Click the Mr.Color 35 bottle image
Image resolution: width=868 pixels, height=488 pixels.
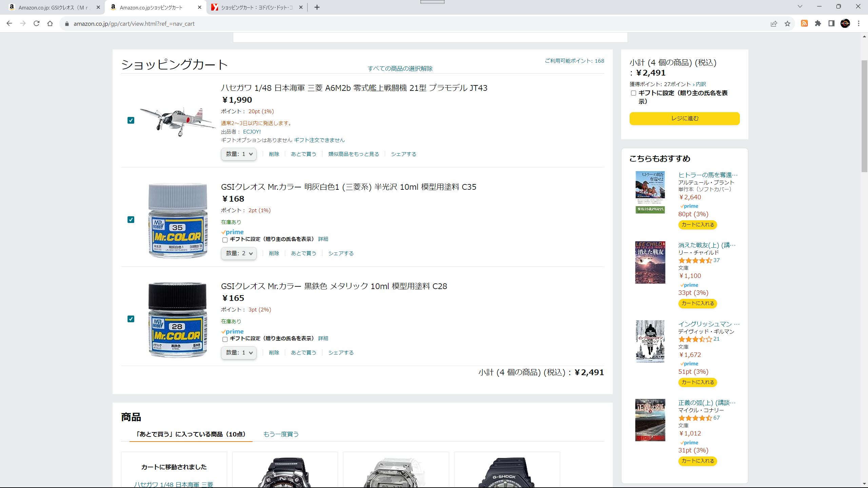pos(178,220)
